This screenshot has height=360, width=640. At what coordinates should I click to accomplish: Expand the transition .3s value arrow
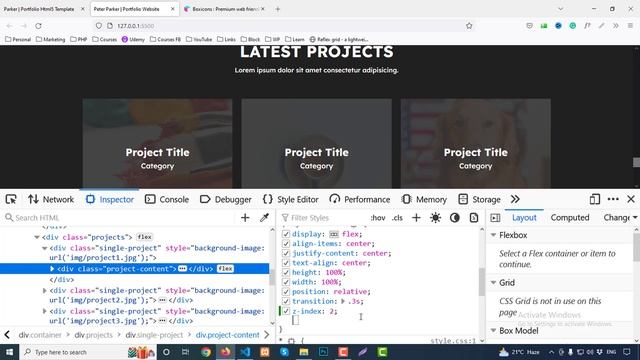(343, 301)
